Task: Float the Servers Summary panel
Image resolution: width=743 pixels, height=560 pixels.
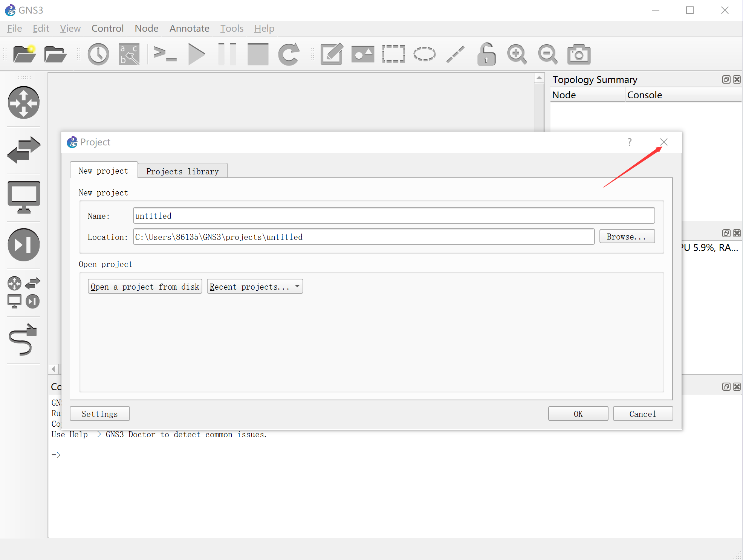Action: pyautogui.click(x=726, y=233)
